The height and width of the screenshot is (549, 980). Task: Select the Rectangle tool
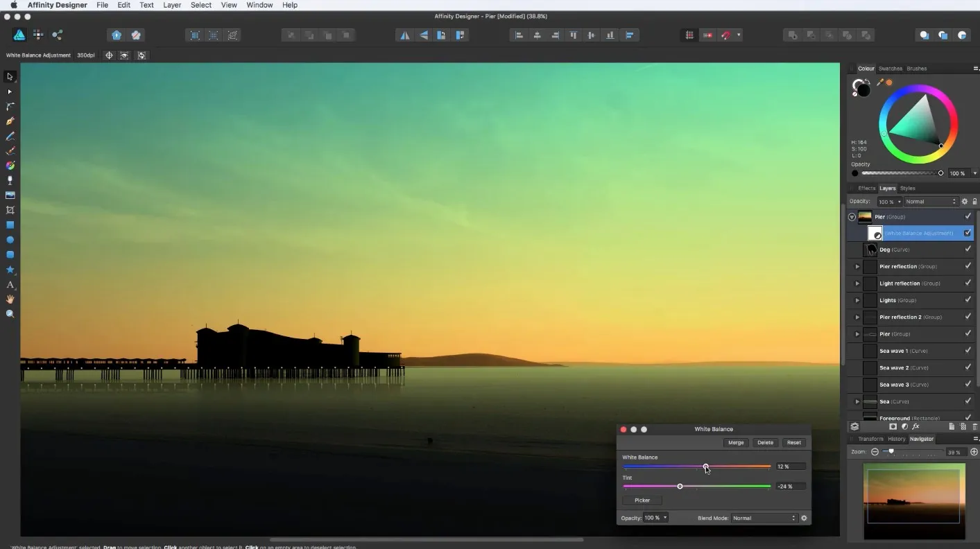tap(10, 225)
